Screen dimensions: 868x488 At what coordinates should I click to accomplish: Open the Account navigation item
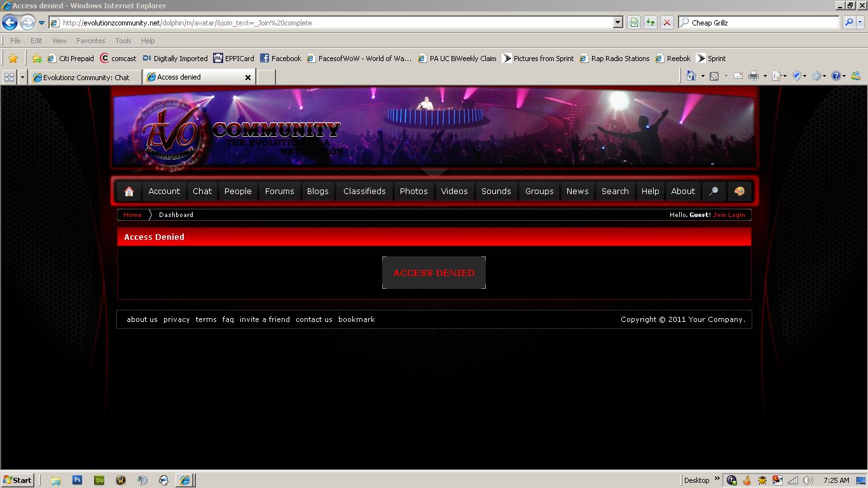click(164, 192)
